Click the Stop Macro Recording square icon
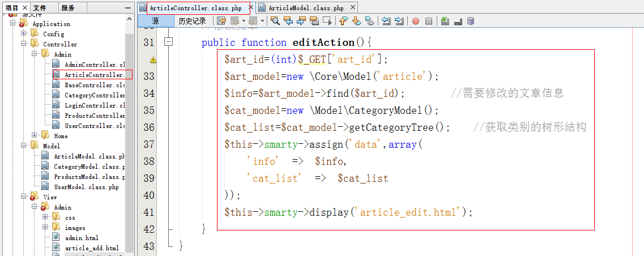The height and width of the screenshot is (256, 644). coord(429,21)
